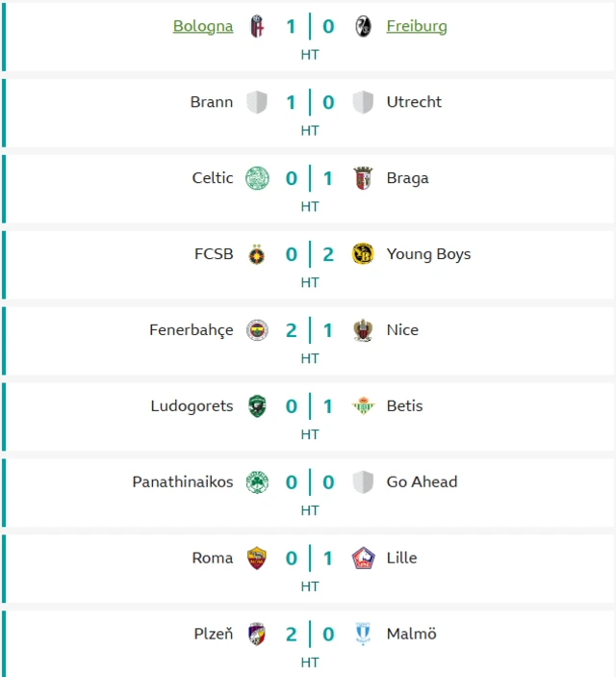This screenshot has height=677, width=616.
Task: Click the Go Ahead placeholder shield
Action: coord(363,482)
